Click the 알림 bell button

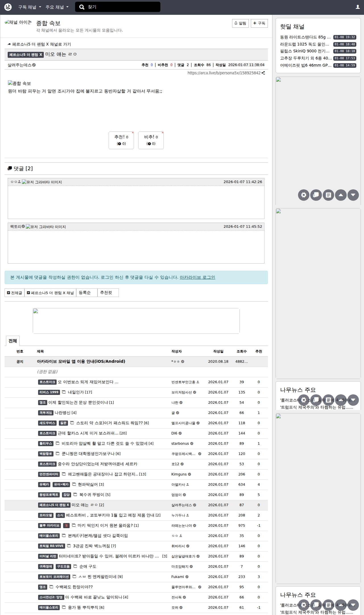240,23
